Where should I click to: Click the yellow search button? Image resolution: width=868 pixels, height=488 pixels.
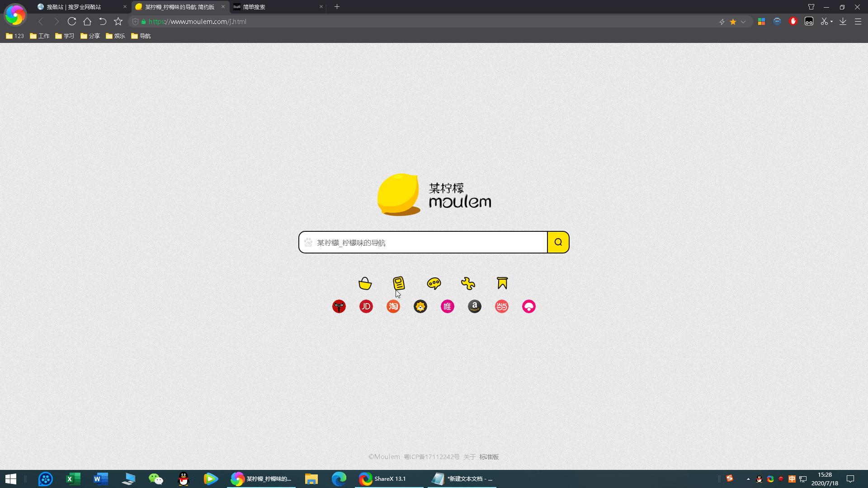(558, 242)
